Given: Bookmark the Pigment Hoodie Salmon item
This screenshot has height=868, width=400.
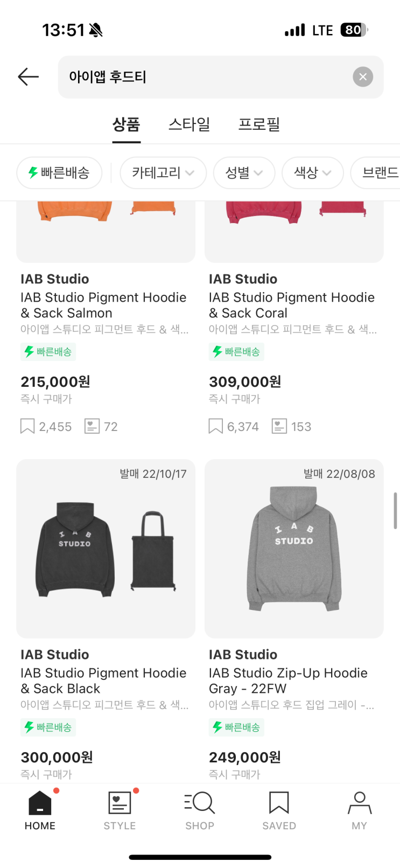Looking at the screenshot, I should pyautogui.click(x=27, y=426).
